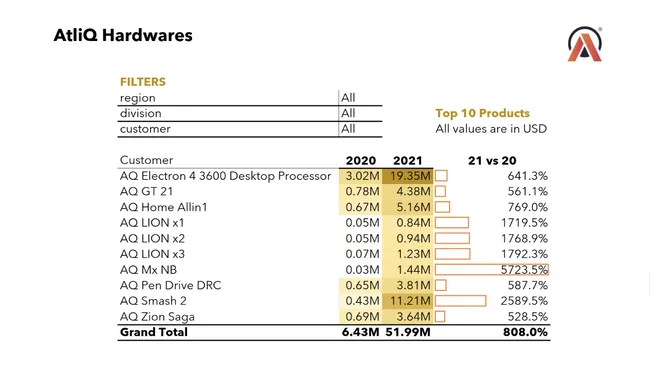Click the AtliQ logo icon
This screenshot has width=650, height=368.
tap(585, 44)
